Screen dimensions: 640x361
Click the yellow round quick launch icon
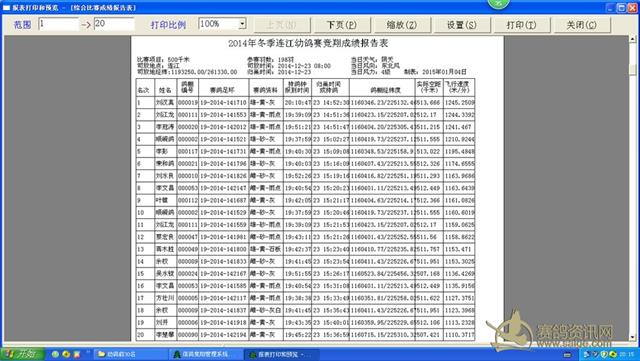point(66,354)
